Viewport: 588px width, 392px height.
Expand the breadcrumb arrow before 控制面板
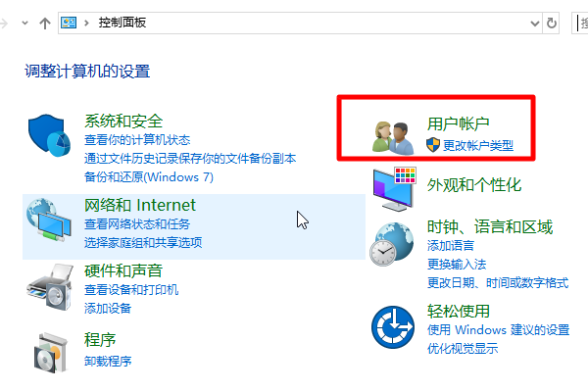pos(86,23)
